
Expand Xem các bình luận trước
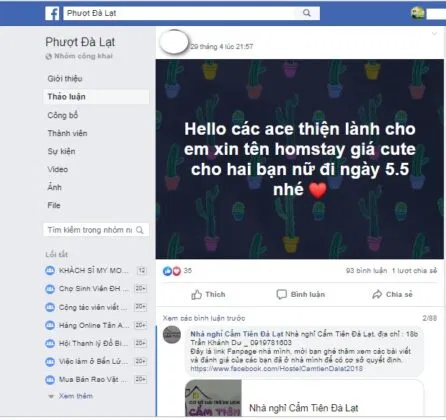204,318
